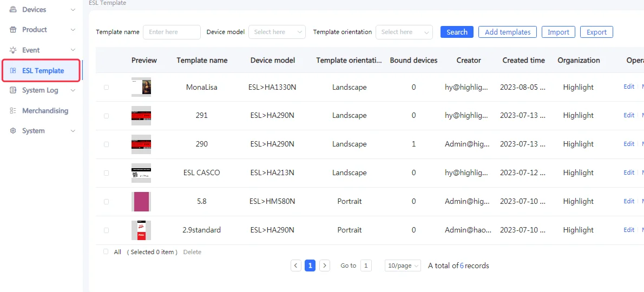Open the Device model dropdown
The image size is (644, 292).
[277, 32]
